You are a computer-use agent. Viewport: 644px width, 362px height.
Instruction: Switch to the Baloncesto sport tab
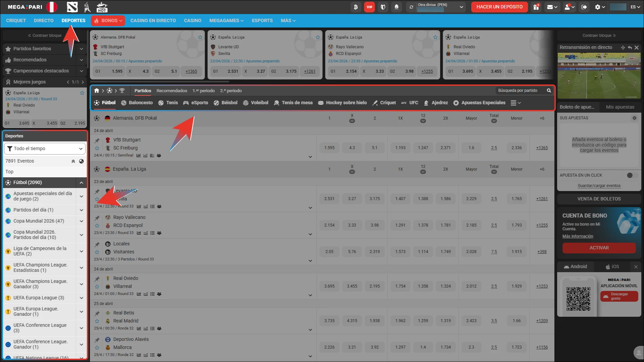pyautogui.click(x=137, y=103)
